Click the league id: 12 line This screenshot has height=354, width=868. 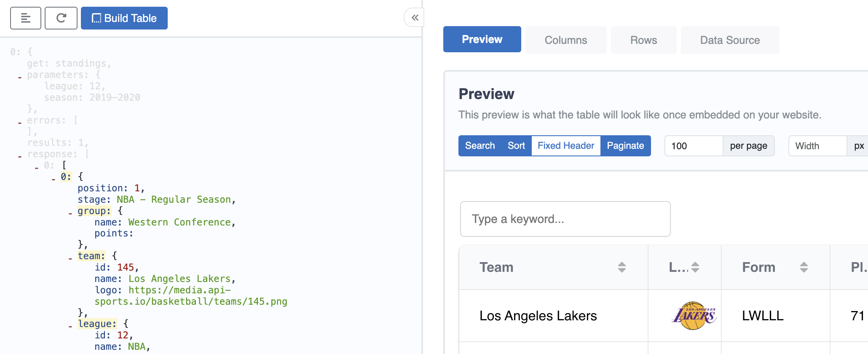(x=114, y=335)
